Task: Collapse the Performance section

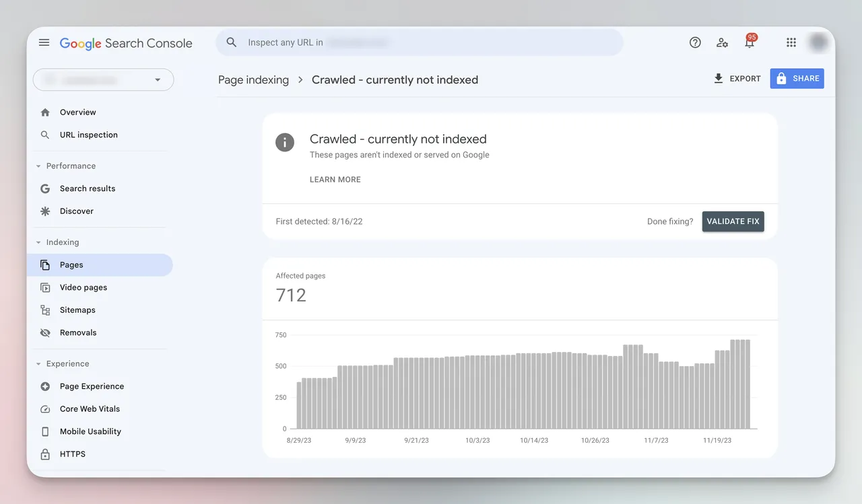Action: tap(38, 166)
